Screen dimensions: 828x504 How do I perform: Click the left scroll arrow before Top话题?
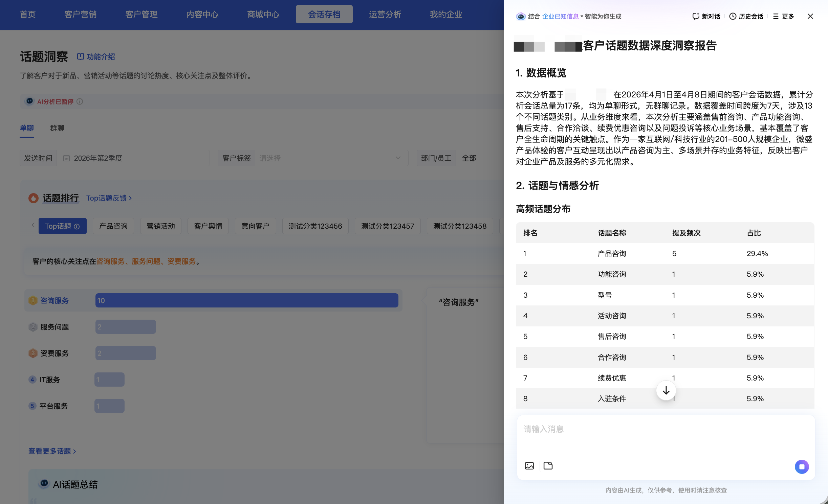(33, 225)
